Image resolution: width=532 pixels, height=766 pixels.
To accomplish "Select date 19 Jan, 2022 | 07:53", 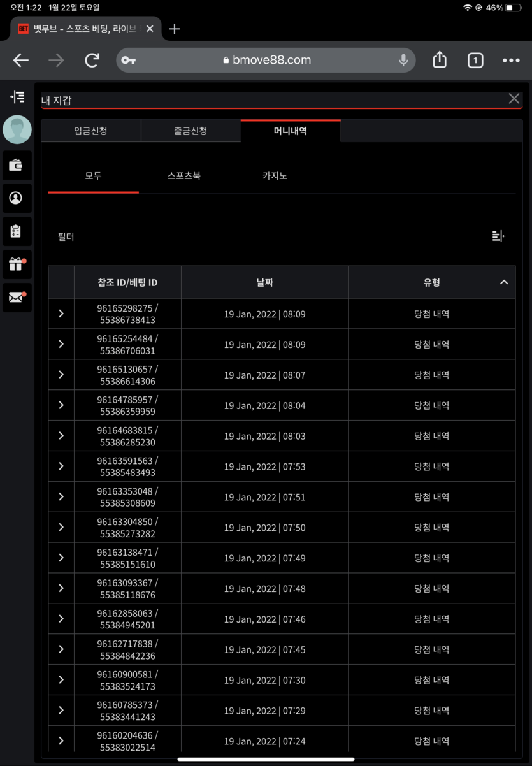I will click(265, 467).
